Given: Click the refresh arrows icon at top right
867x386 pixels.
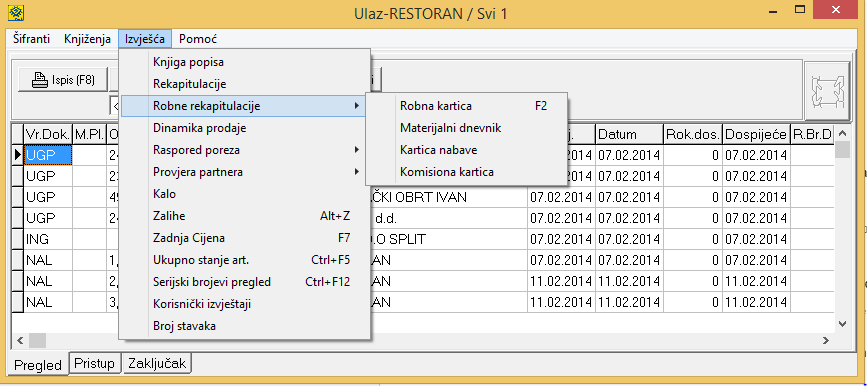Looking at the screenshot, I should click(x=827, y=90).
